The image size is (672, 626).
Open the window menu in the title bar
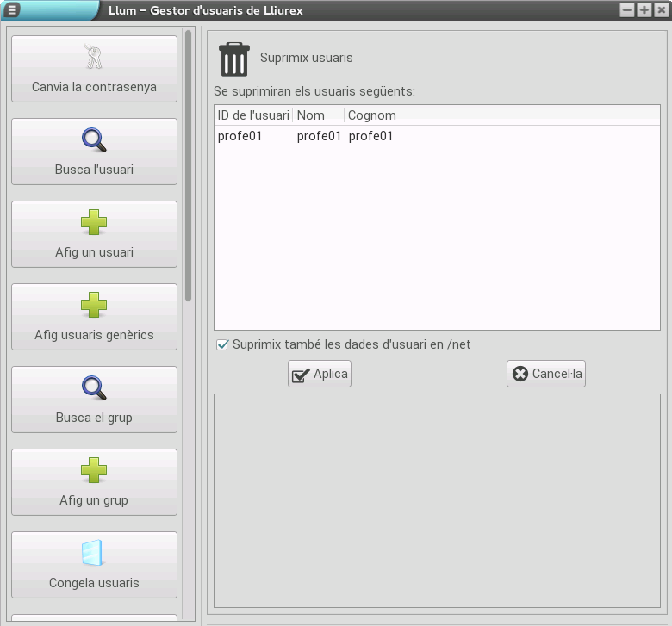12,10
